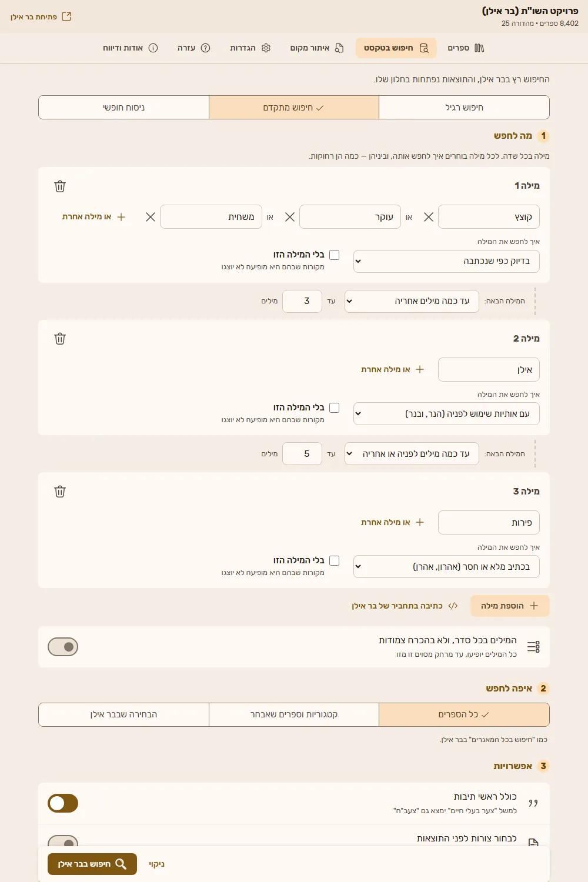
Task: Switch to the חיפוש רגיל tab
Action: click(x=464, y=108)
